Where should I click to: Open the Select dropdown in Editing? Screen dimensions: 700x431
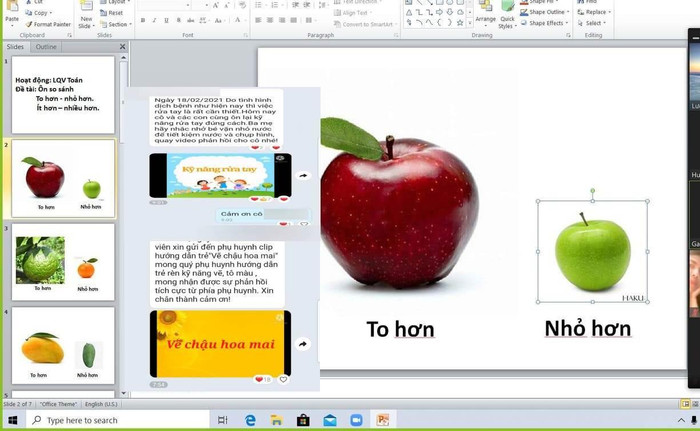click(x=592, y=23)
